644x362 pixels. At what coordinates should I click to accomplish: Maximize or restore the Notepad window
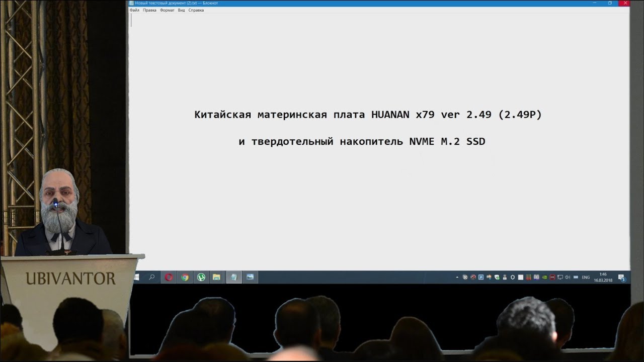(610, 3)
